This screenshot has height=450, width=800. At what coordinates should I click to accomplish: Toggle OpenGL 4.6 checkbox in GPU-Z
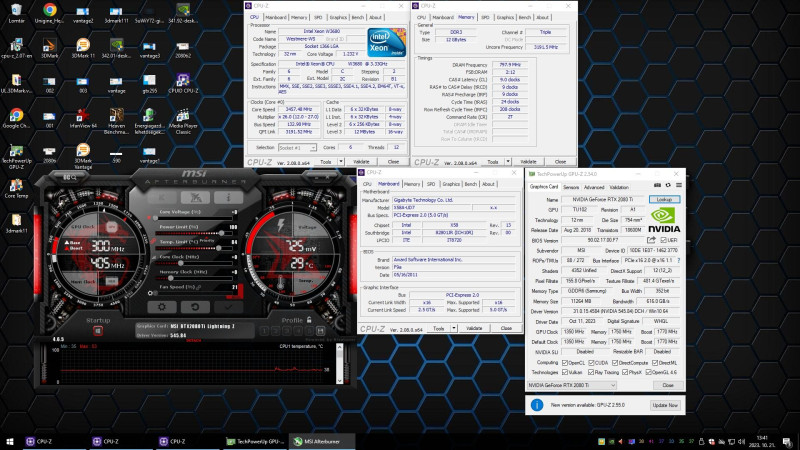(x=648, y=372)
